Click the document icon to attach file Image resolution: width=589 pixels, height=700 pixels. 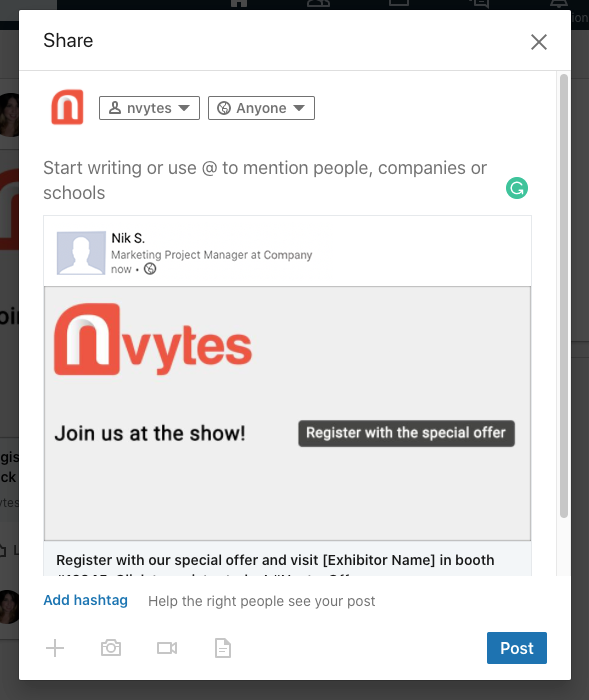(x=223, y=648)
